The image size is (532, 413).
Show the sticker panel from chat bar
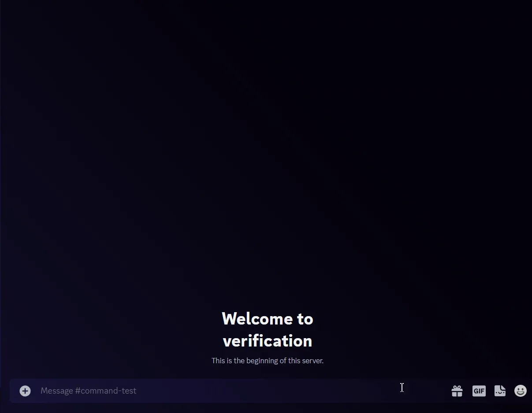tap(500, 391)
